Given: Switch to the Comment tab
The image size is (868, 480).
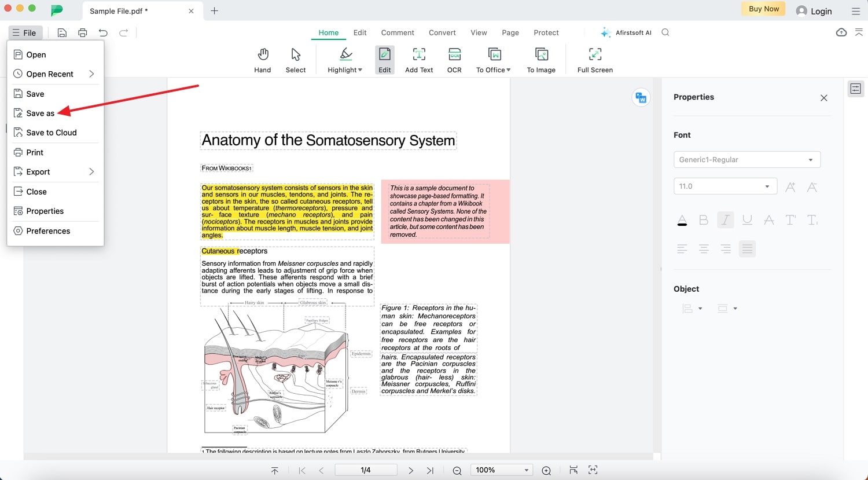Looking at the screenshot, I should point(398,32).
